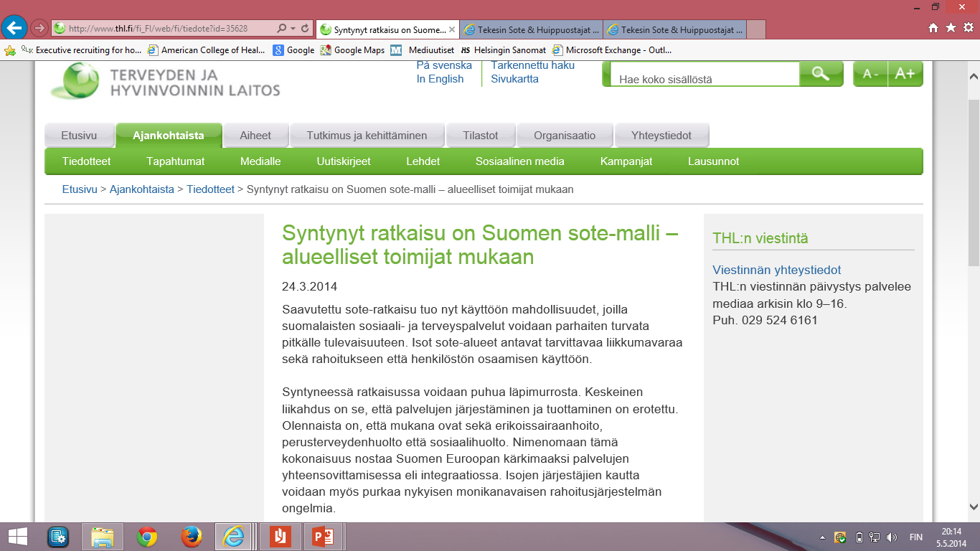The width and height of the screenshot is (980, 551).
Task: Switch language with In English link
Action: (440, 79)
